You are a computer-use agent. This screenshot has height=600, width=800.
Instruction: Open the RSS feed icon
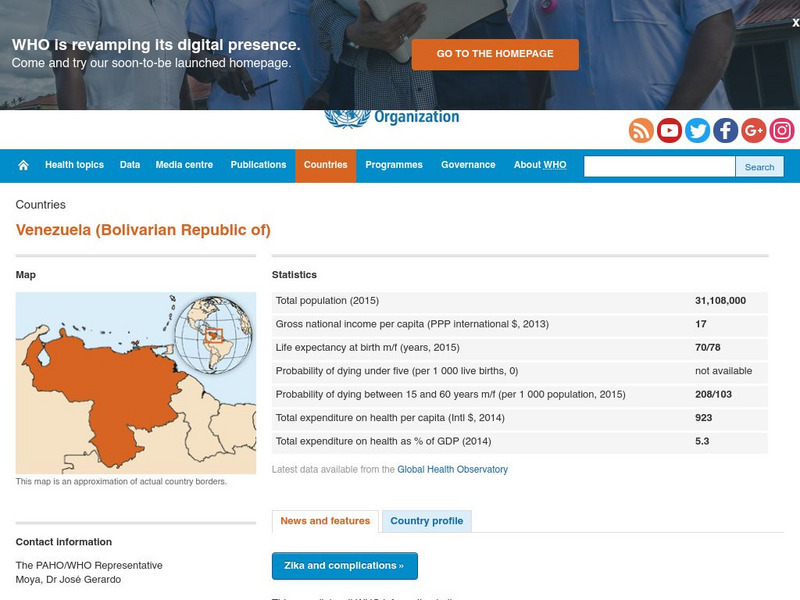pos(641,131)
